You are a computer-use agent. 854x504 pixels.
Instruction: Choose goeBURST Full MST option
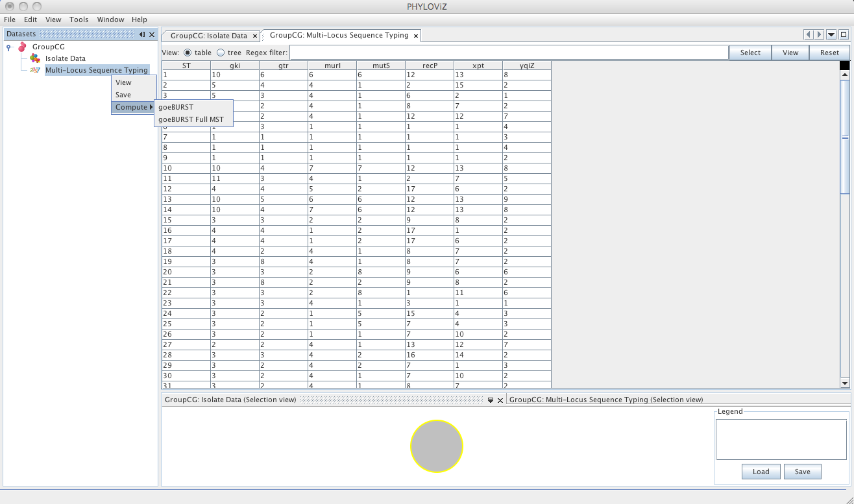pos(193,119)
